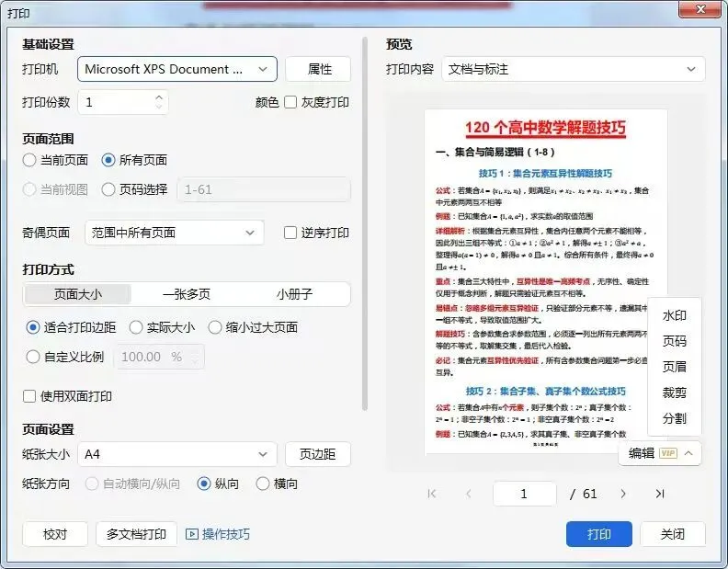Set paper orientation to 横向
This screenshot has width=728, height=569.
coord(263,484)
